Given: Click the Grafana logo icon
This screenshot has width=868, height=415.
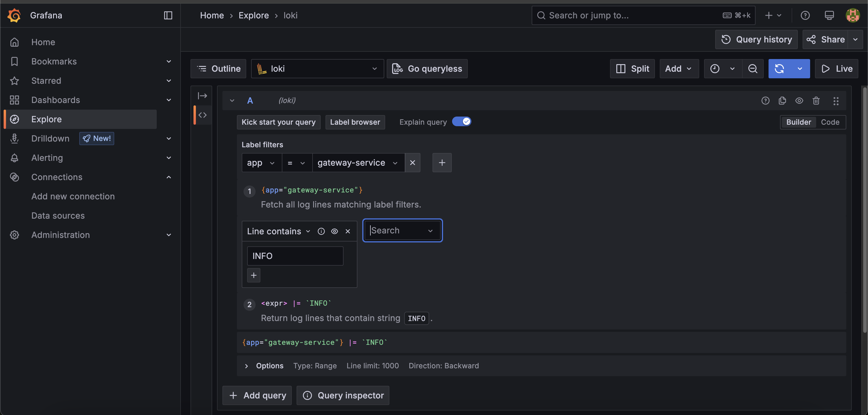Looking at the screenshot, I should point(14,15).
